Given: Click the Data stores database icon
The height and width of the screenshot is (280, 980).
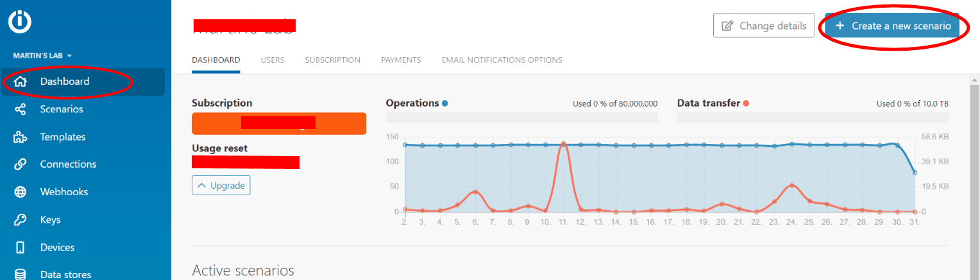Looking at the screenshot, I should tap(21, 274).
